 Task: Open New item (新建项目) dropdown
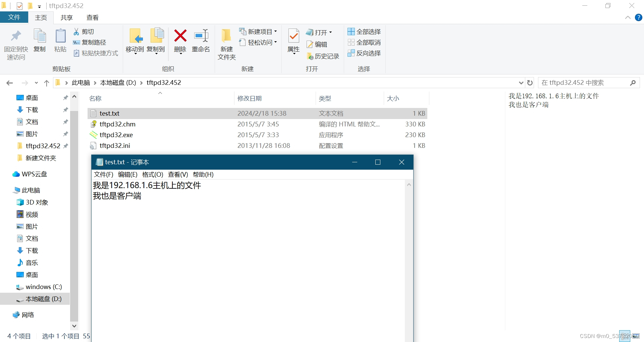[258, 32]
